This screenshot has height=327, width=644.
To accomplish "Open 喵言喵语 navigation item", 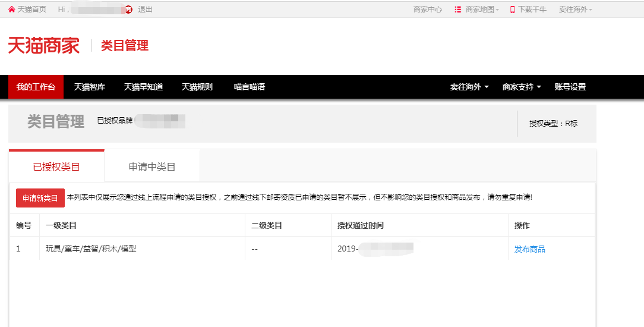I will (250, 87).
